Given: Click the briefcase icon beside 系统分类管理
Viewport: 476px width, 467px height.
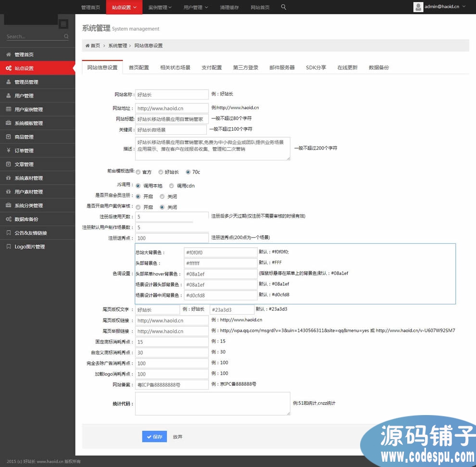Looking at the screenshot, I should click(x=9, y=205).
